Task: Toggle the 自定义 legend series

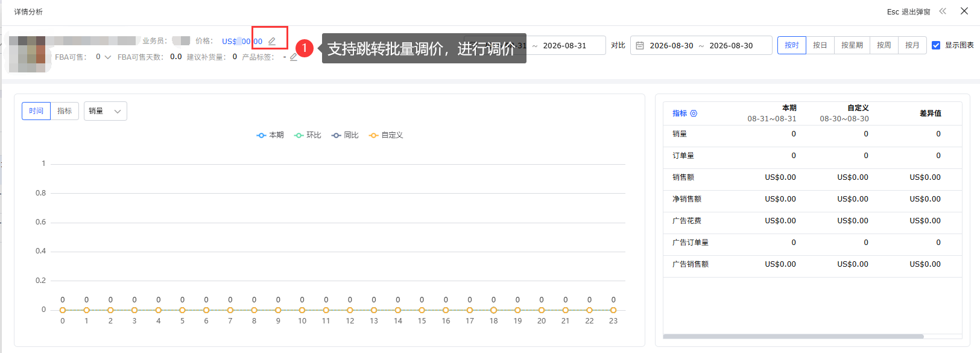Action: pos(386,135)
